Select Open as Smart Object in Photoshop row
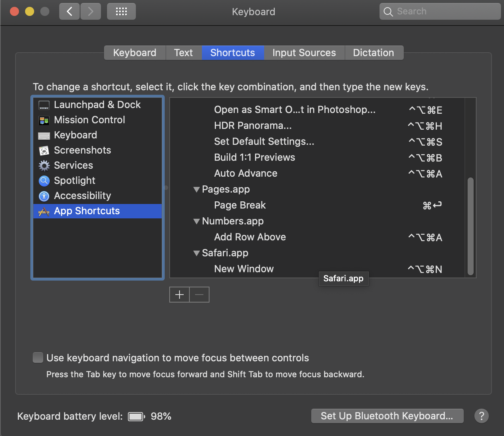 317,110
